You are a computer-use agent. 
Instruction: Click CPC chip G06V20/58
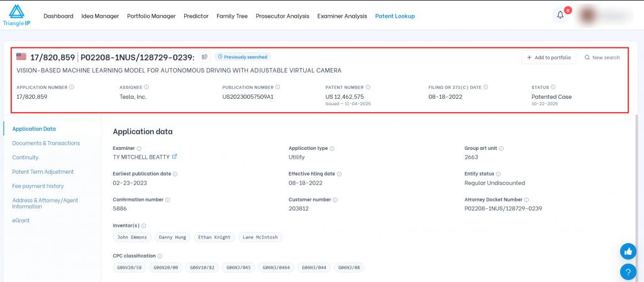[130, 268]
